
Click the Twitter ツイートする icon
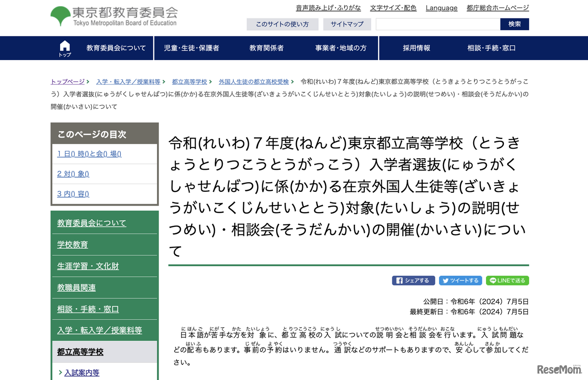point(460,280)
